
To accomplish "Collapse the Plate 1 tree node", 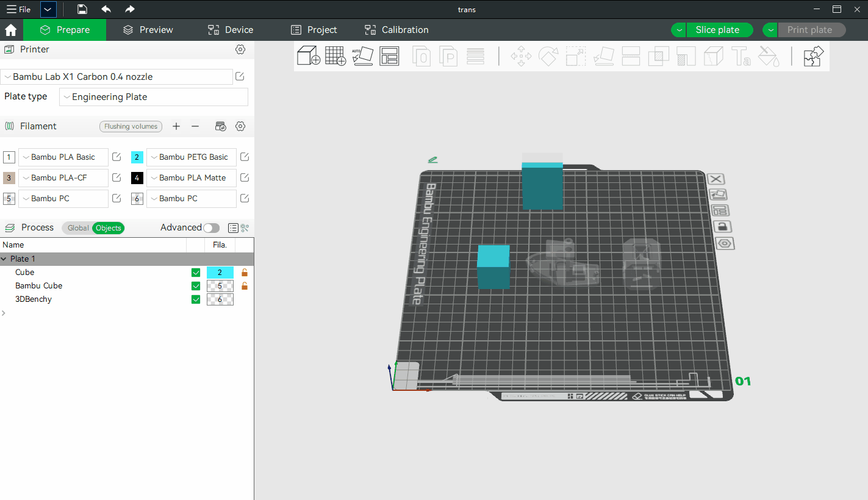I will coord(4,259).
